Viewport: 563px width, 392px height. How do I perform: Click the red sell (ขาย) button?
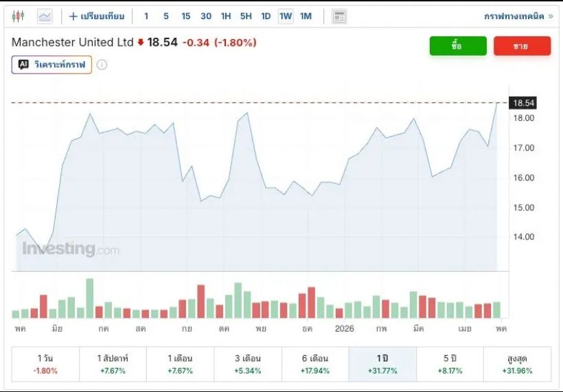522,46
